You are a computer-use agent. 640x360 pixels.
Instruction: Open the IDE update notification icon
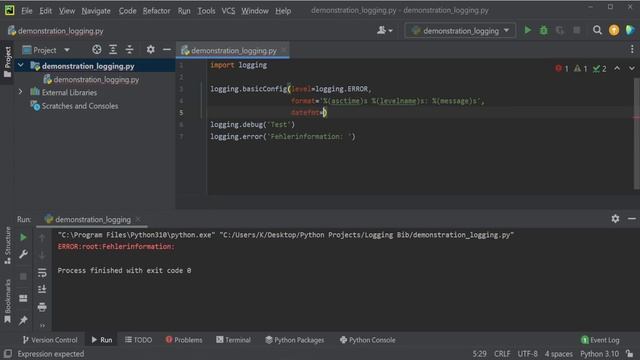point(613,30)
